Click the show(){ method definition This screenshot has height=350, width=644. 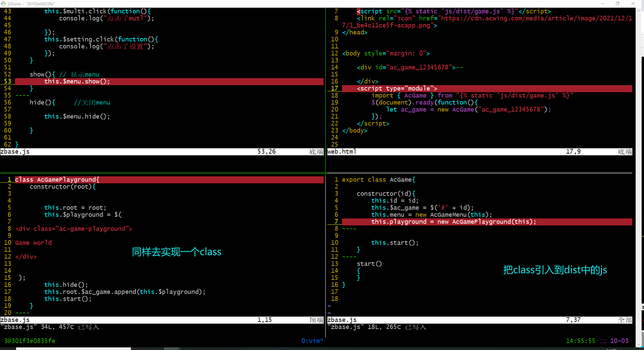pyautogui.click(x=42, y=74)
